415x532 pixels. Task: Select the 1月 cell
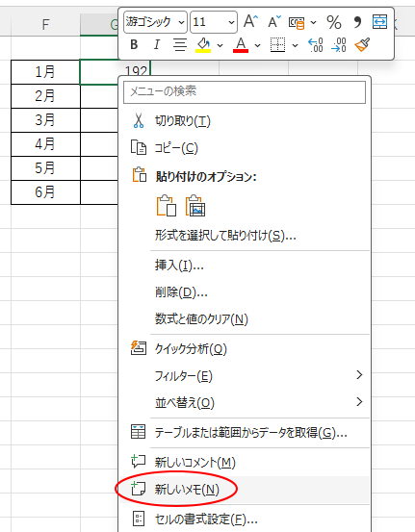pyautogui.click(x=45, y=72)
